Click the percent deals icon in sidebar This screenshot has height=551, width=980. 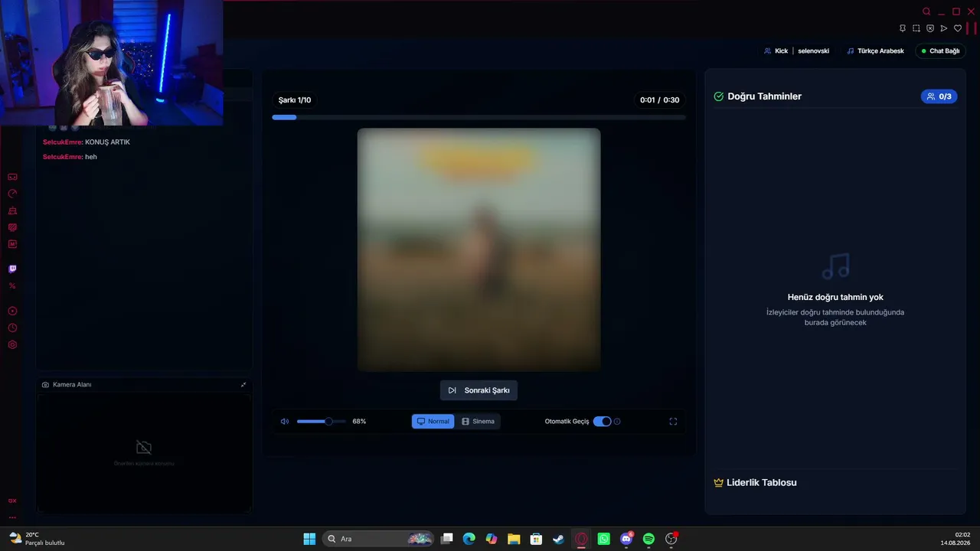tap(12, 286)
